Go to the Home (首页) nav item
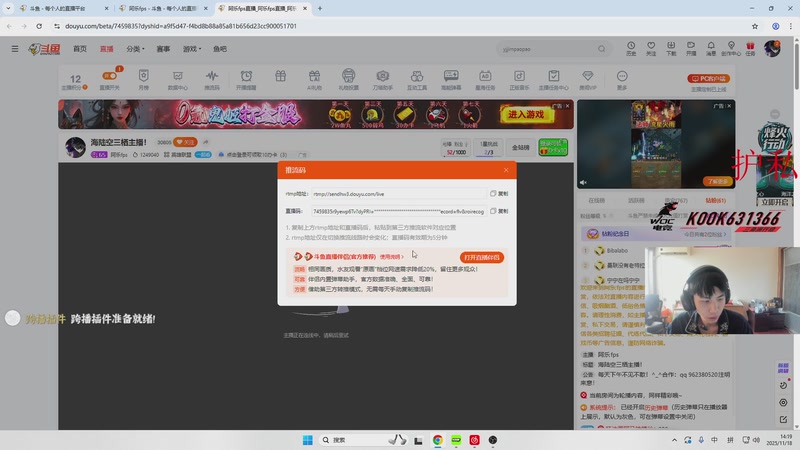 80,49
